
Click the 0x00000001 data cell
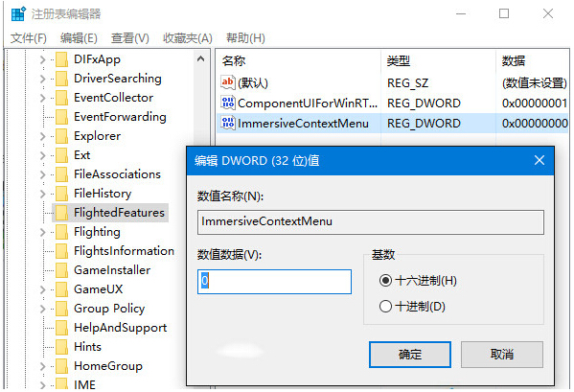(535, 104)
